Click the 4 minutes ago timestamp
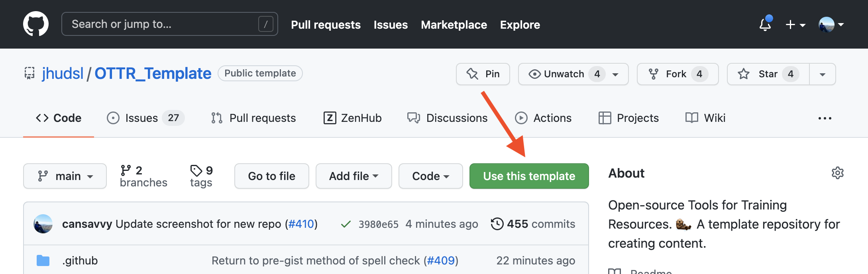This screenshot has height=274, width=868. (442, 224)
